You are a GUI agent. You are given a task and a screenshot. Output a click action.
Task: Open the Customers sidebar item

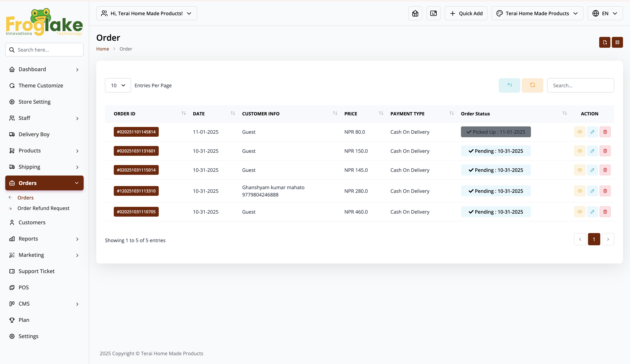(x=32, y=222)
